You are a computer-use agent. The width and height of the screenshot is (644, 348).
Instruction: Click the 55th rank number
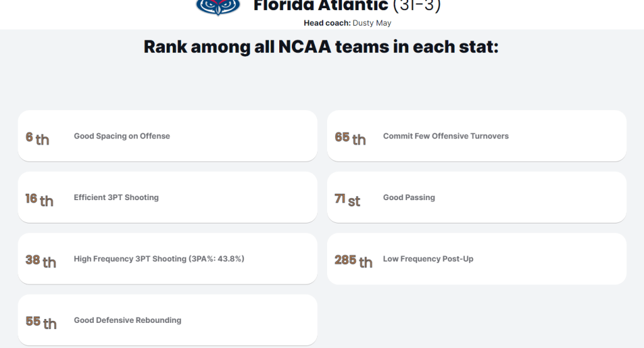[41, 322]
